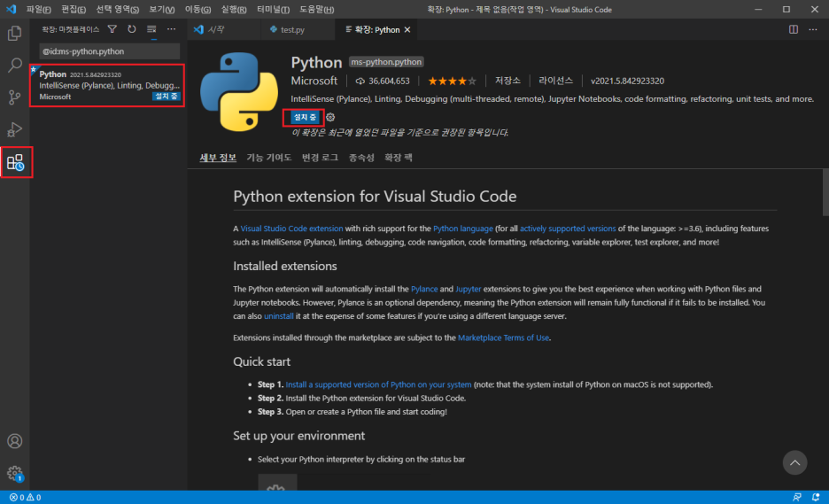Screen dimensions: 829x504
Task: Click the scroll to top round button
Action: click(x=794, y=462)
